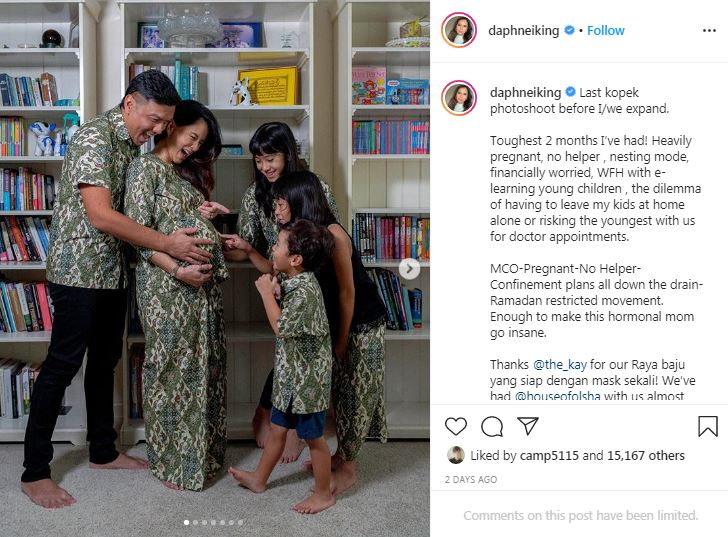728x537 pixels.
Task: Open daphneiking username in caption
Action: 525,92
